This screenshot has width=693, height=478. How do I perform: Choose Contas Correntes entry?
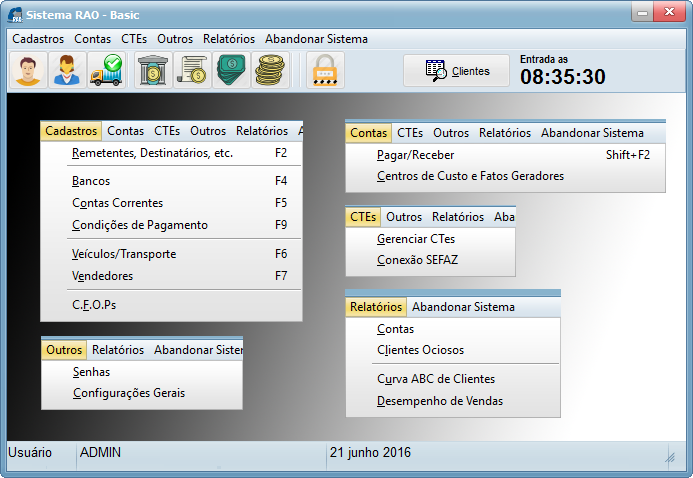click(x=171, y=203)
